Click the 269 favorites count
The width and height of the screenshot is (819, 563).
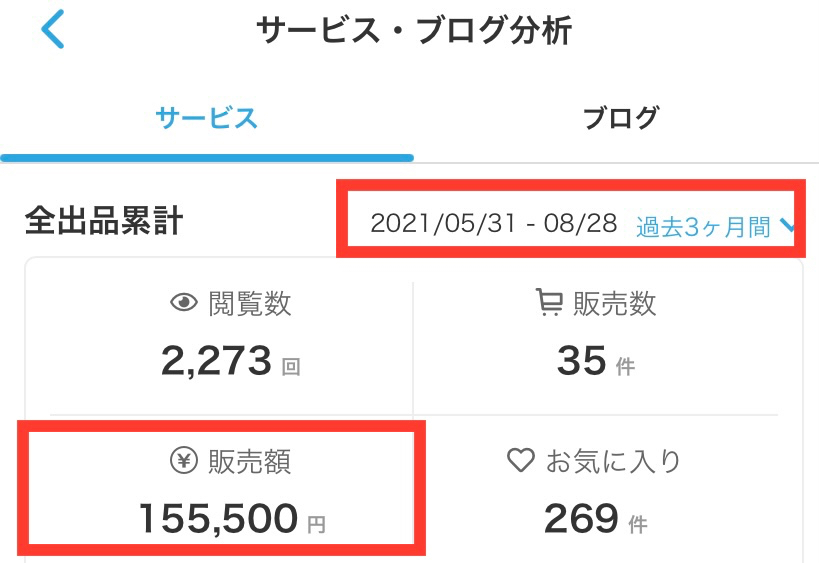coord(582,518)
